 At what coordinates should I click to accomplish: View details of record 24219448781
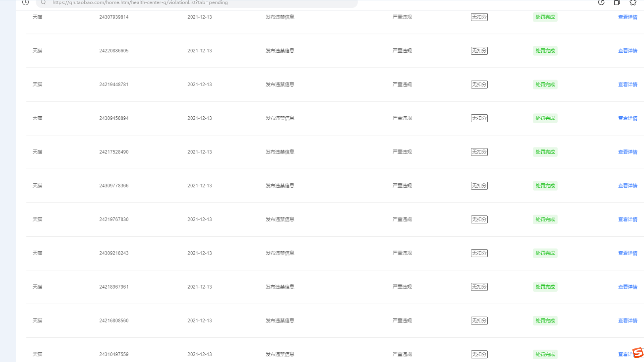pyautogui.click(x=628, y=85)
